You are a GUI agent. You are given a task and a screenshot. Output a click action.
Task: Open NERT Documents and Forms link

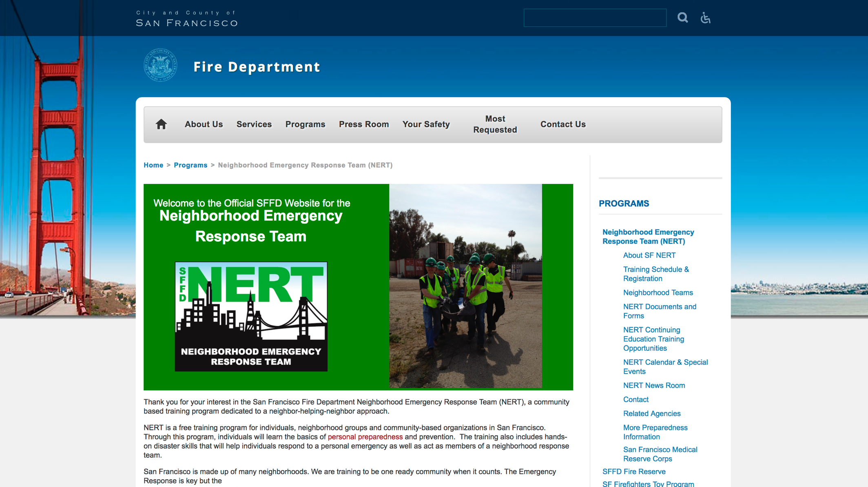pyautogui.click(x=660, y=311)
